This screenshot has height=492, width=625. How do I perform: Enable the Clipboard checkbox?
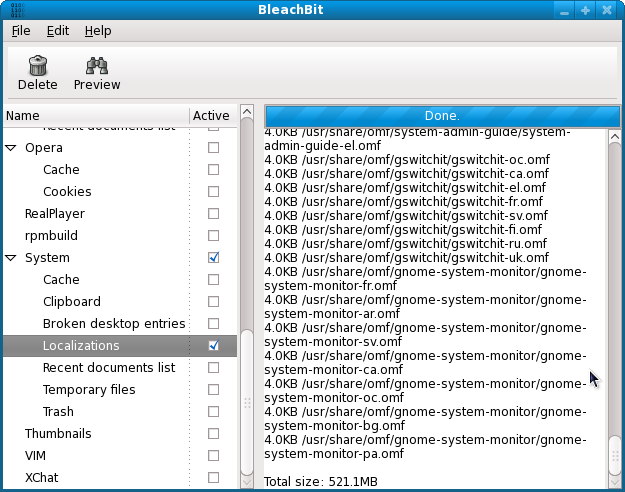click(x=214, y=301)
